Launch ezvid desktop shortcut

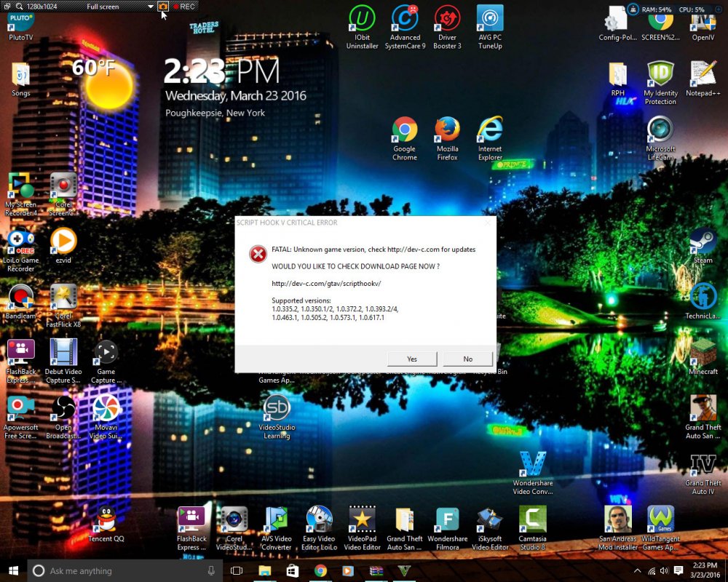63,246
